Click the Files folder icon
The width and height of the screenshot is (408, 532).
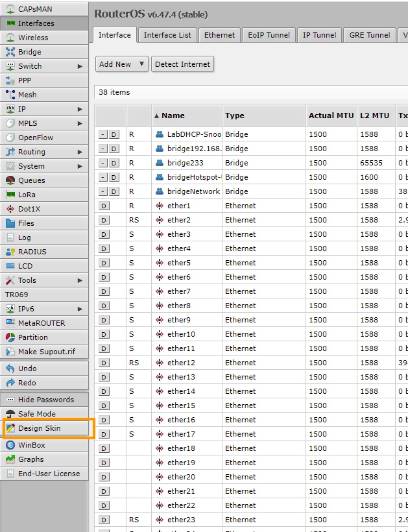tap(10, 223)
